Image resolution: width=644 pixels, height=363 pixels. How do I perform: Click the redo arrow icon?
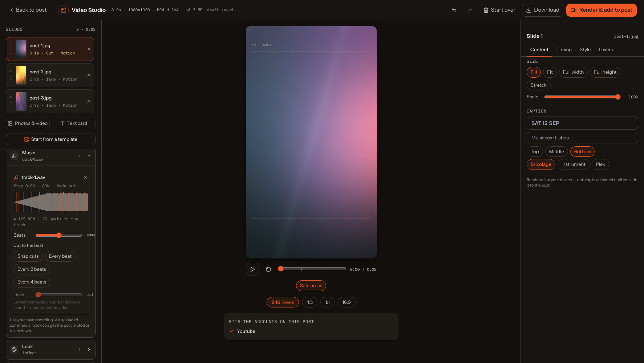pyautogui.click(x=470, y=10)
